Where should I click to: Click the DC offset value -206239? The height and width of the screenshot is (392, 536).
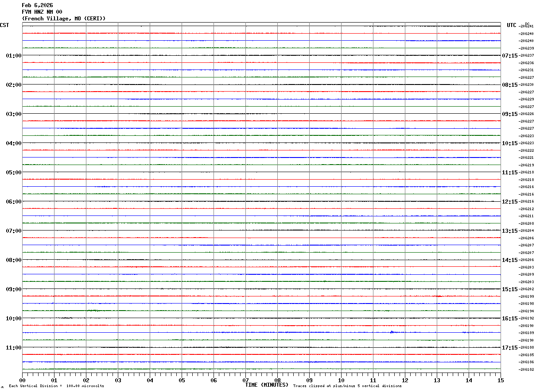(x=526, y=48)
